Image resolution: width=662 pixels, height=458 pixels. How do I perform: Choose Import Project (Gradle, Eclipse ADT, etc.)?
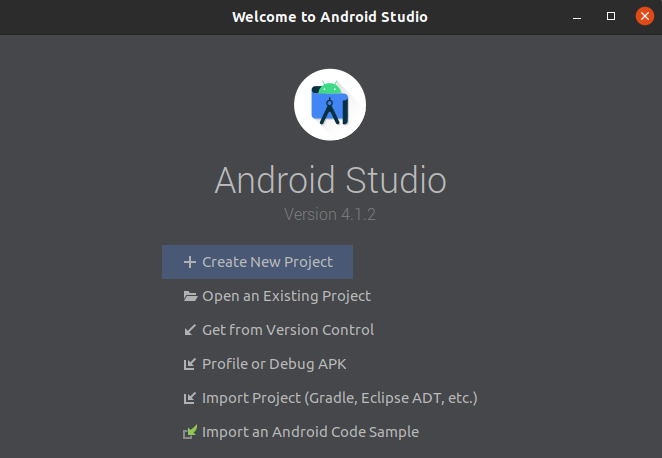pos(330,398)
